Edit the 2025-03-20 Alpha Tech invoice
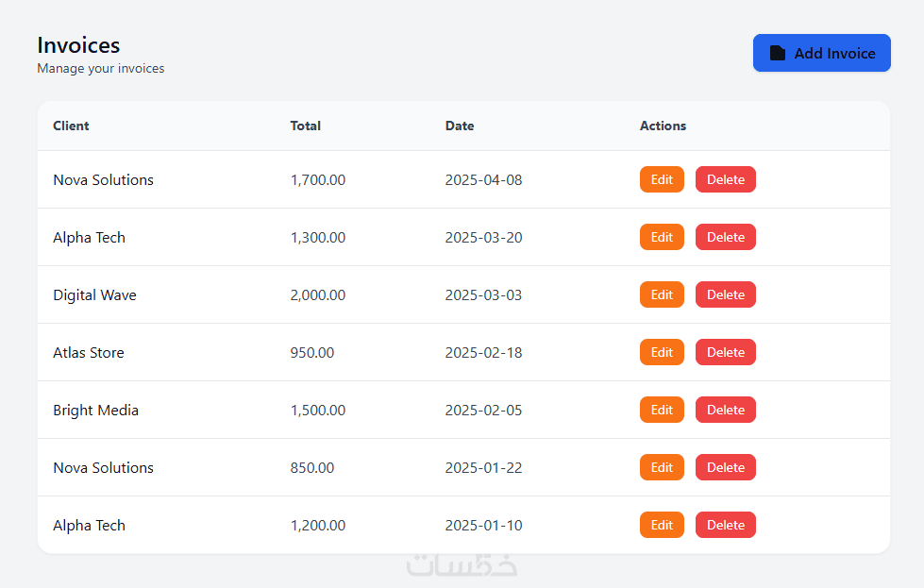The height and width of the screenshot is (588, 924). pyautogui.click(x=662, y=237)
